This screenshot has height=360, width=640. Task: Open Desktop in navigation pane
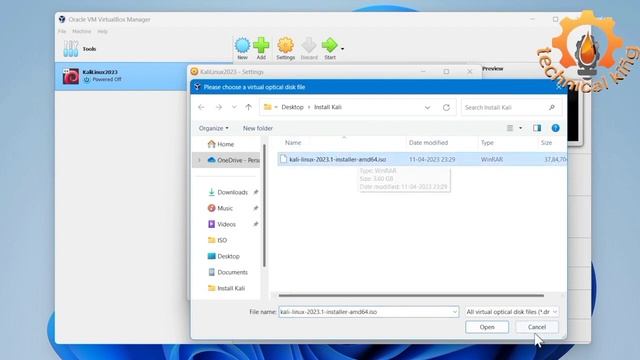pos(224,256)
